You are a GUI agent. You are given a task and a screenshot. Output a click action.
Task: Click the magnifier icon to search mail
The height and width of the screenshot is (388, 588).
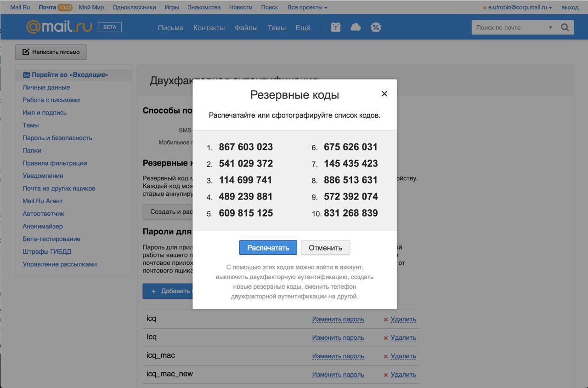565,27
